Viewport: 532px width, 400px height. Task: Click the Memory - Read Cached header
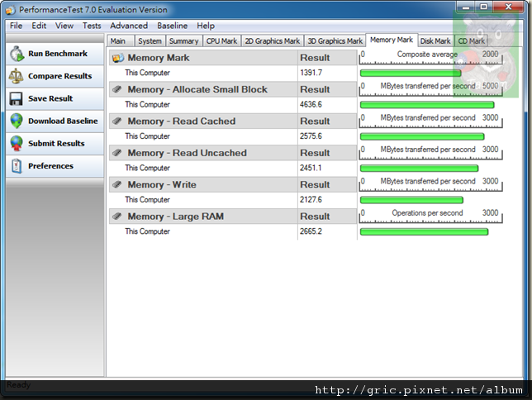pos(182,121)
